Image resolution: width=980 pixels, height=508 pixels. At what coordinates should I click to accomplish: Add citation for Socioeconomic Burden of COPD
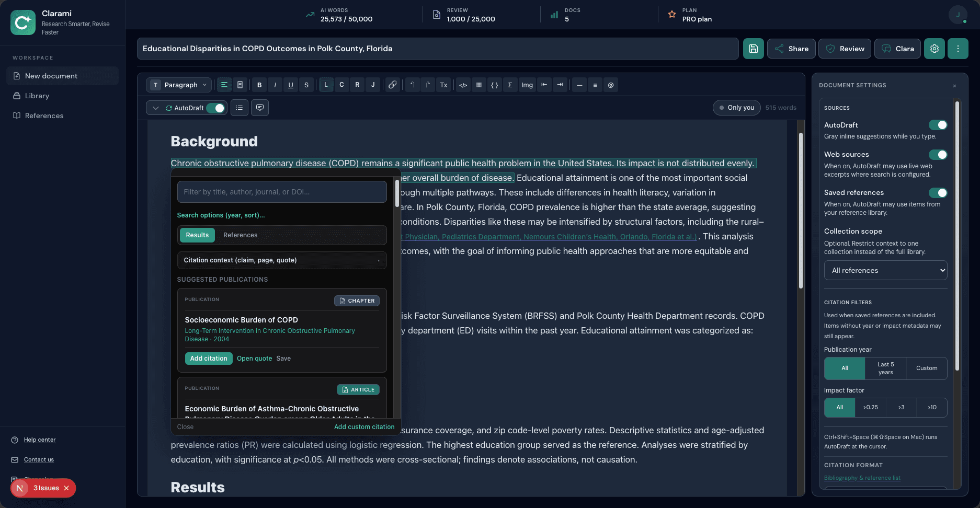click(208, 359)
